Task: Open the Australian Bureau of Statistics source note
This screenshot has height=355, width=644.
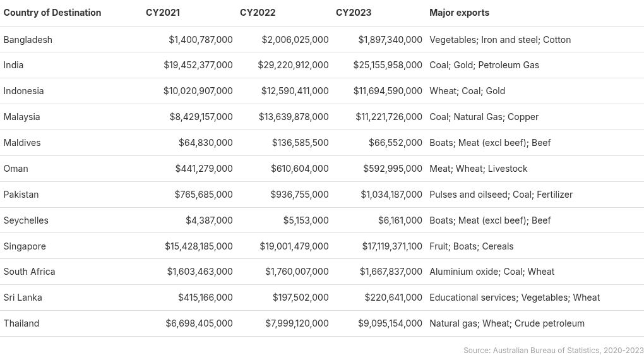Action: [553, 350]
